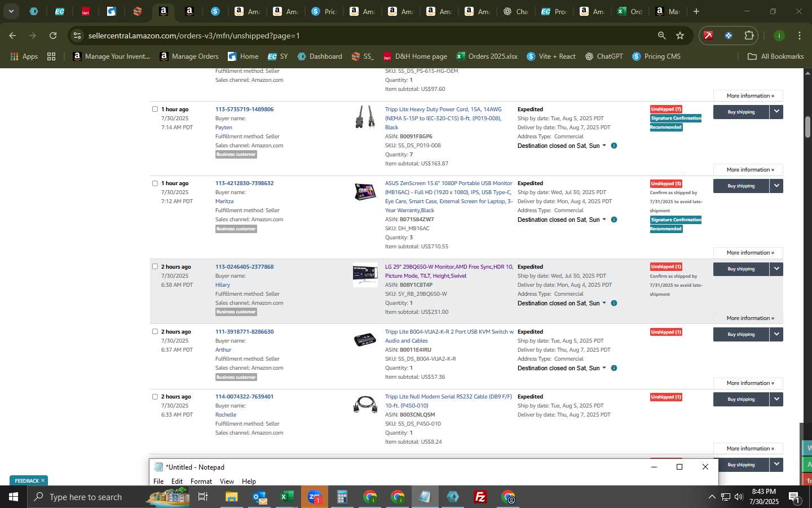
Task: Open Tripp Lite Null Modem Cable link
Action: 448,401
